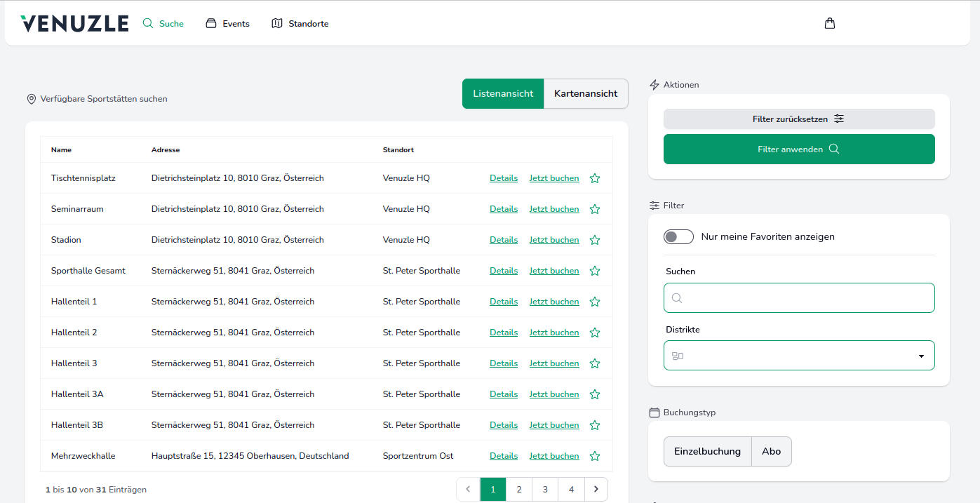Viewport: 980px width, 503px height.
Task: Add Sporthalle Gesamt to favorites via star
Action: [x=595, y=271]
